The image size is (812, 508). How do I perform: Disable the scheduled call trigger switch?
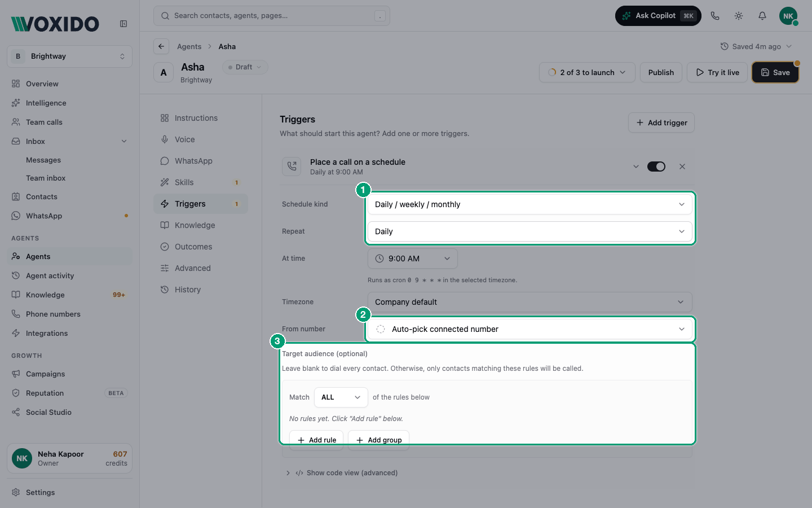(x=656, y=167)
